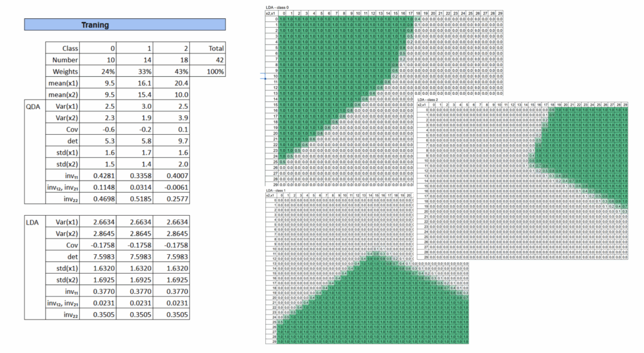Click the 'std(x2)' label in the LDA table
Image resolution: width=644 pixels, height=353 pixels.
(x=62, y=279)
